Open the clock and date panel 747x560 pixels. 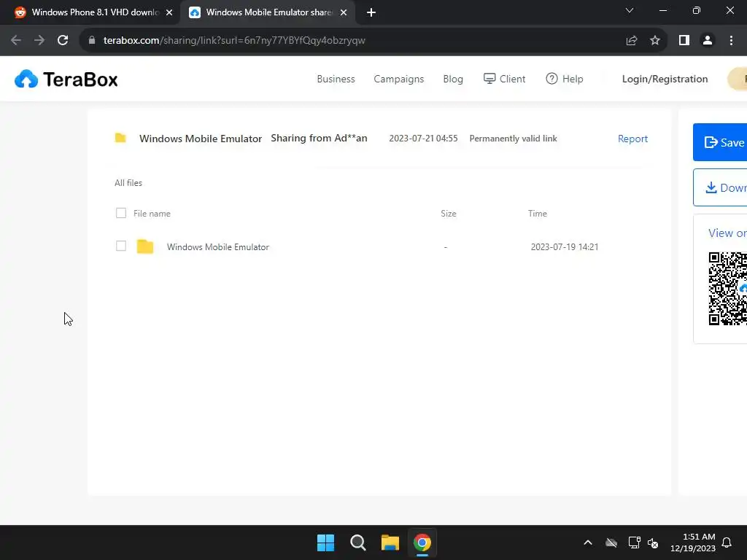tap(693, 542)
